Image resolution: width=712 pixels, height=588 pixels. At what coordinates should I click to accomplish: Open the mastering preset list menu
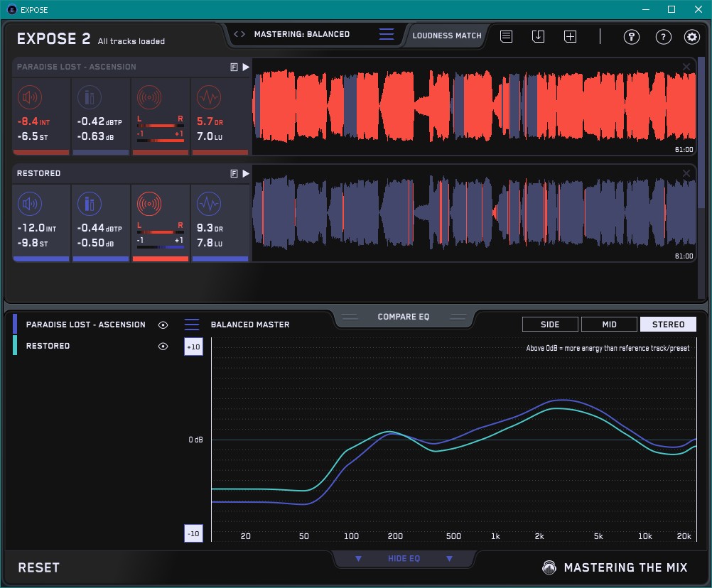387,34
